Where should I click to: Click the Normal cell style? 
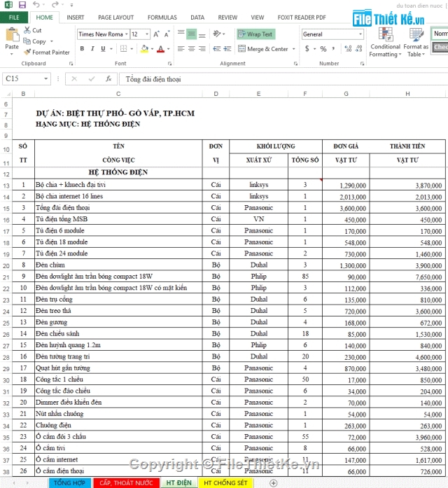click(x=440, y=34)
